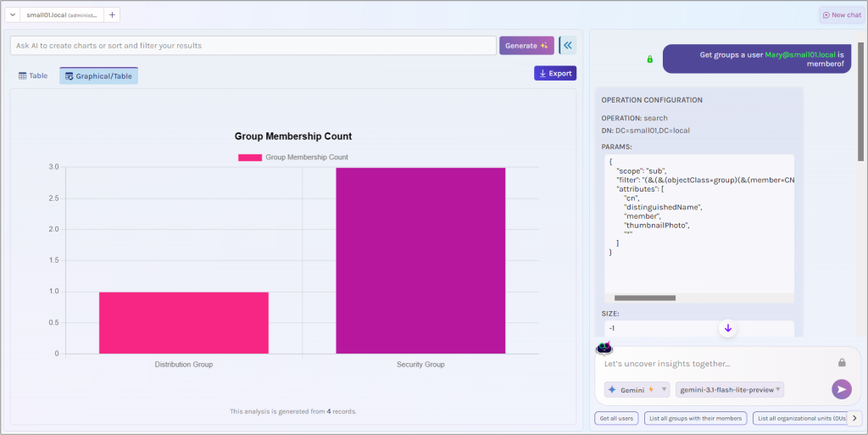
Task: Click the chatbot mascot avatar icon
Action: [604, 349]
